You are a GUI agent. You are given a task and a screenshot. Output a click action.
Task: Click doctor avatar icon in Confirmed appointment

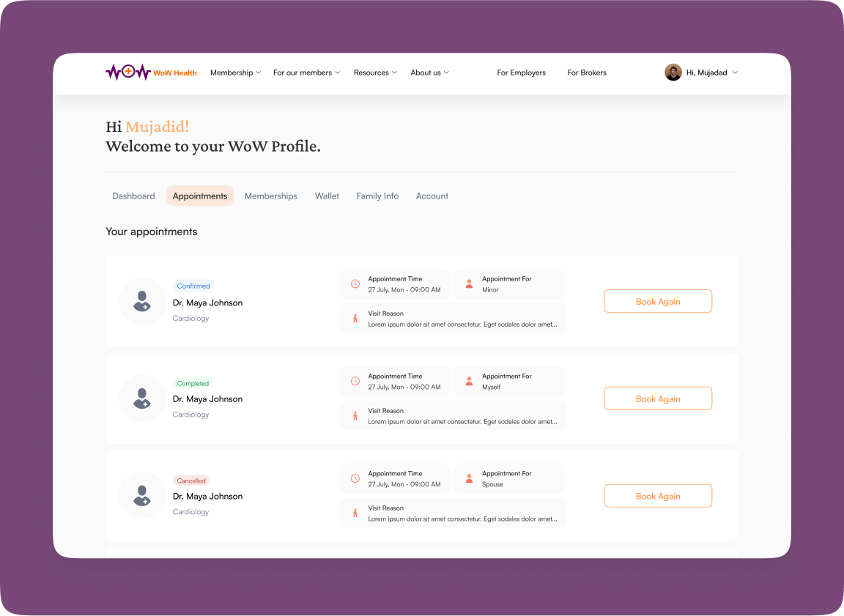point(142,301)
